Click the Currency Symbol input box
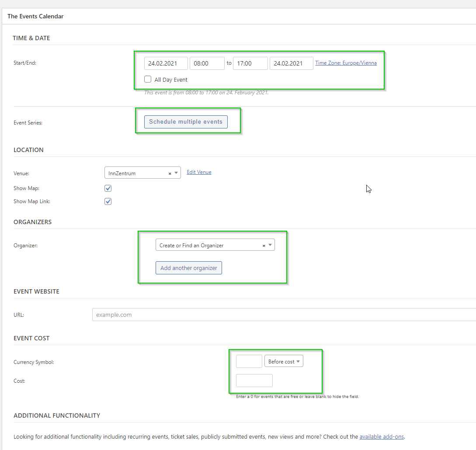 [x=249, y=361]
